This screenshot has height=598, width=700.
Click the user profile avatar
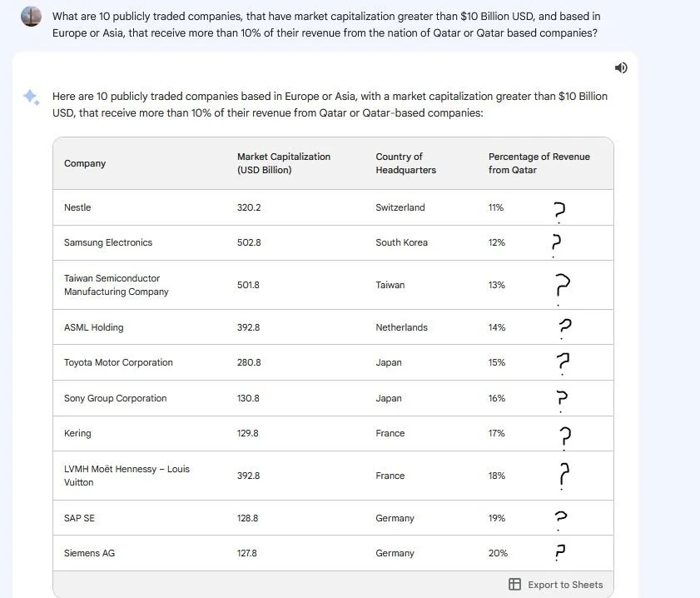(31, 17)
